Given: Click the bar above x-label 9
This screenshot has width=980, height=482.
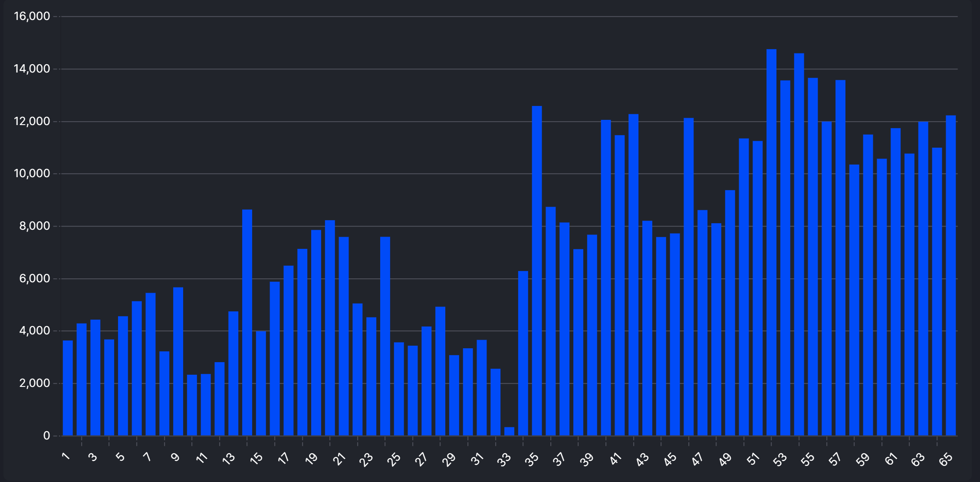Looking at the screenshot, I should pos(178,361).
